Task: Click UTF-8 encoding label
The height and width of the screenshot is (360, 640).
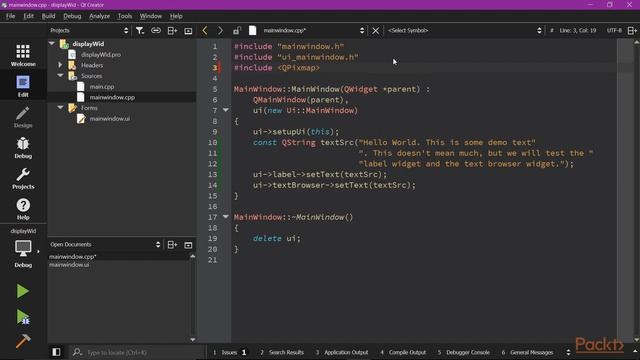Action: pos(614,31)
